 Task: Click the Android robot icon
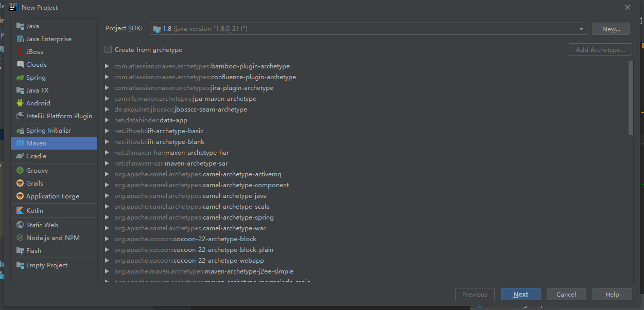coord(20,103)
